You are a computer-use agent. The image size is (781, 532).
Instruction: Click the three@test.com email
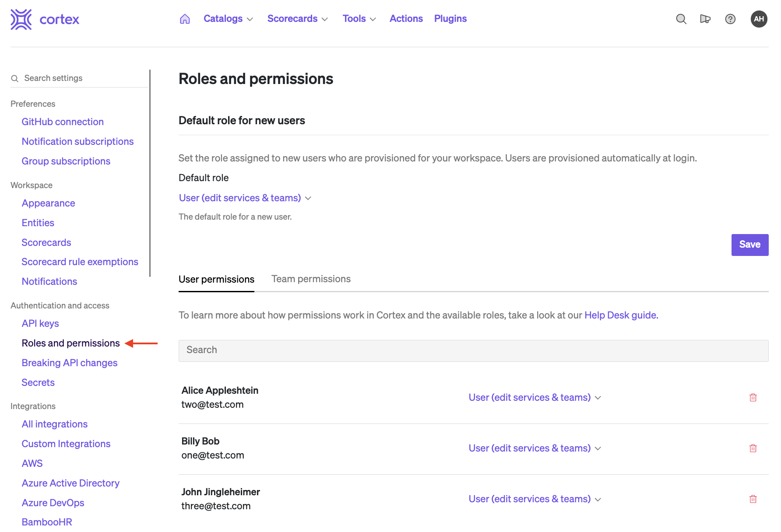pos(216,506)
